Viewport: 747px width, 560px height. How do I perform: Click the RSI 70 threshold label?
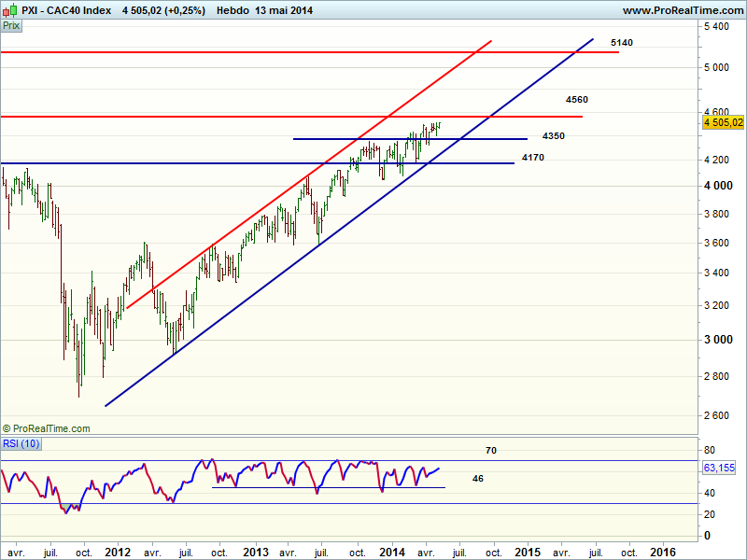click(x=490, y=450)
